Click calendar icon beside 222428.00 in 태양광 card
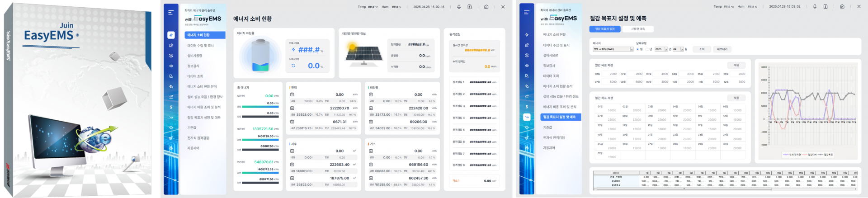 click(371, 108)
